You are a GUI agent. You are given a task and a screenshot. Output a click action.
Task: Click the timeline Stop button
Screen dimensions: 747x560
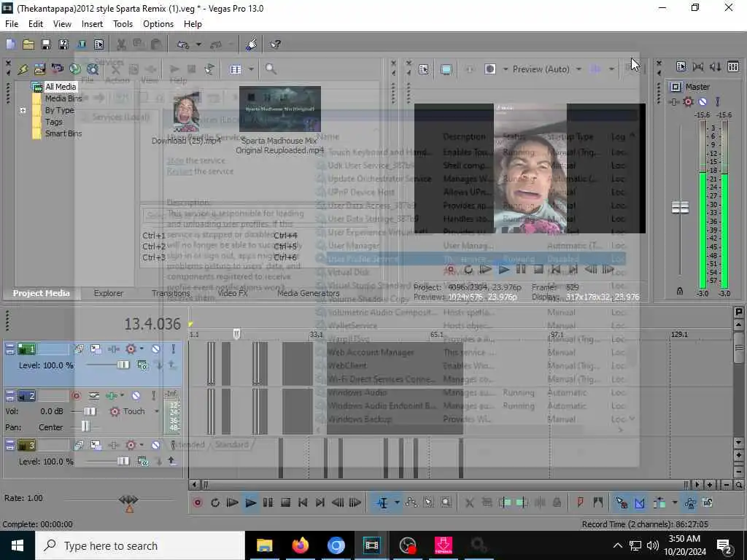click(x=285, y=503)
